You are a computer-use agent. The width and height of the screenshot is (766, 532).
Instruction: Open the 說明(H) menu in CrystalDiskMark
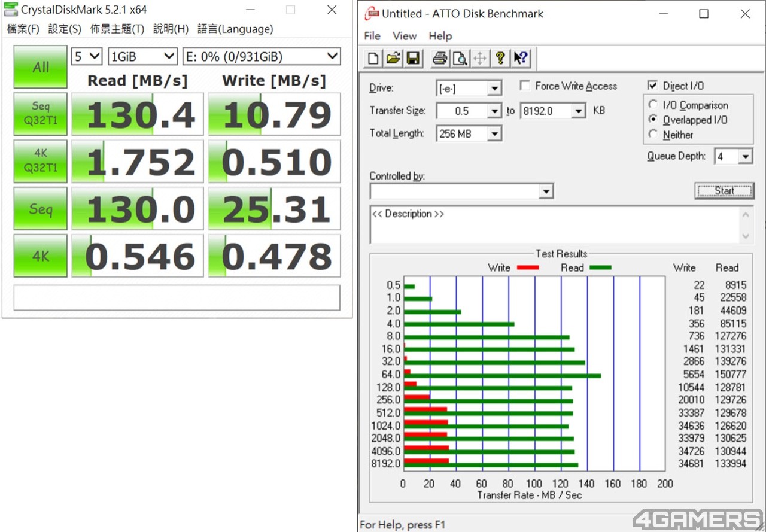[x=171, y=29]
